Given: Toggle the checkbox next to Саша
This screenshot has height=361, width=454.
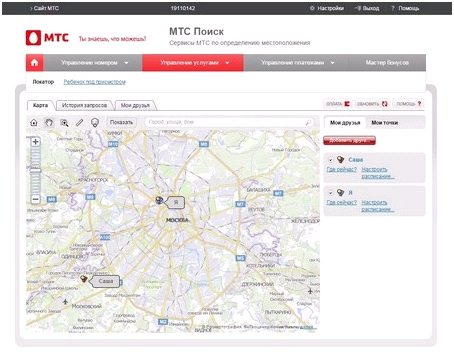Looking at the screenshot, I should point(331,160).
